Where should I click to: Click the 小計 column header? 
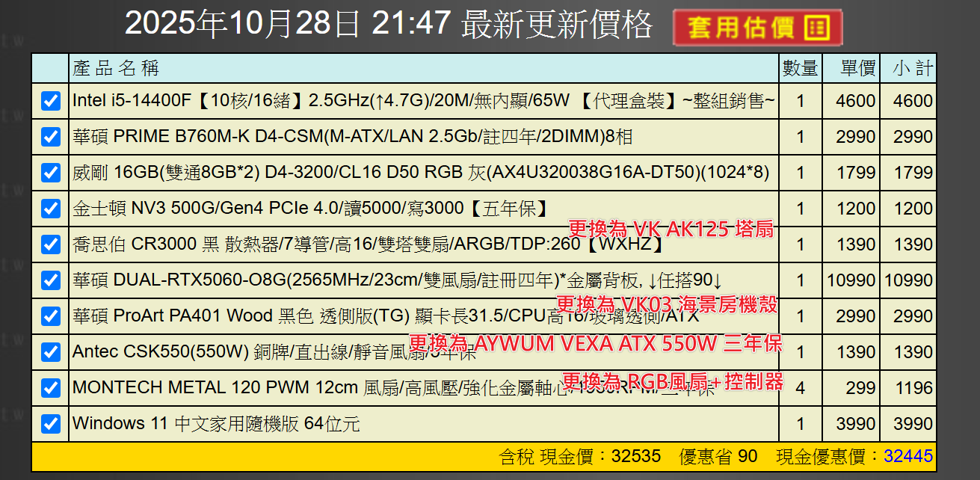pyautogui.click(x=913, y=69)
